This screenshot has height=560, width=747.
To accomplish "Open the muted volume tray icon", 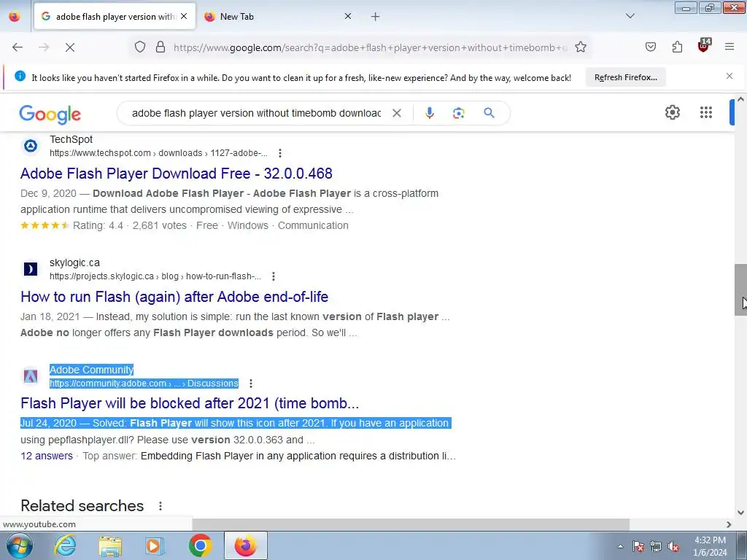I will (x=673, y=546).
